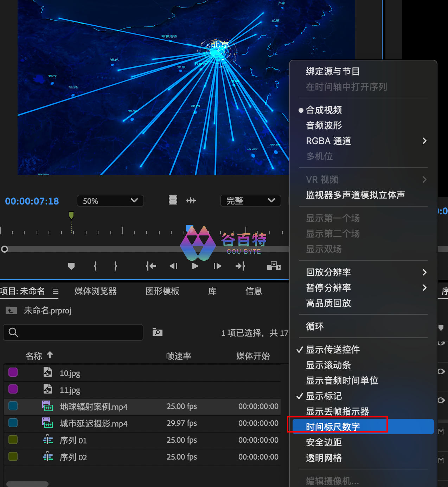448x487 pixels.
Task: Select the 合成视频 radio option
Action: click(324, 110)
